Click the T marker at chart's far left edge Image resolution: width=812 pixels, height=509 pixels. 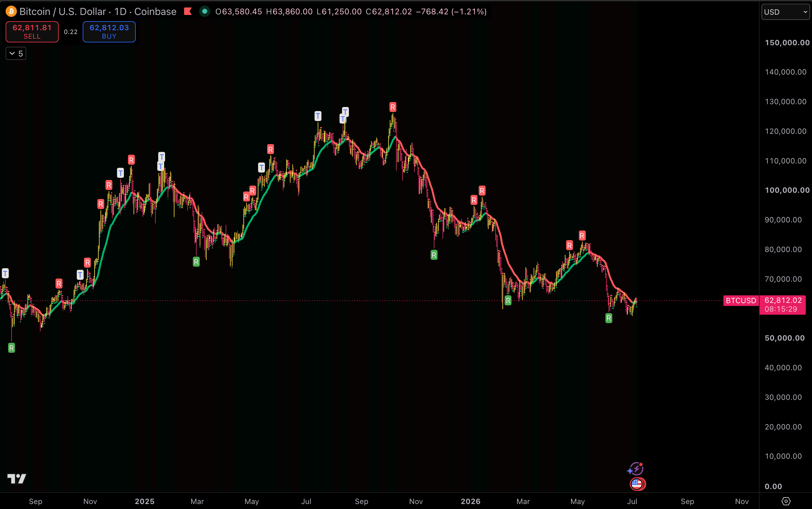pos(5,273)
